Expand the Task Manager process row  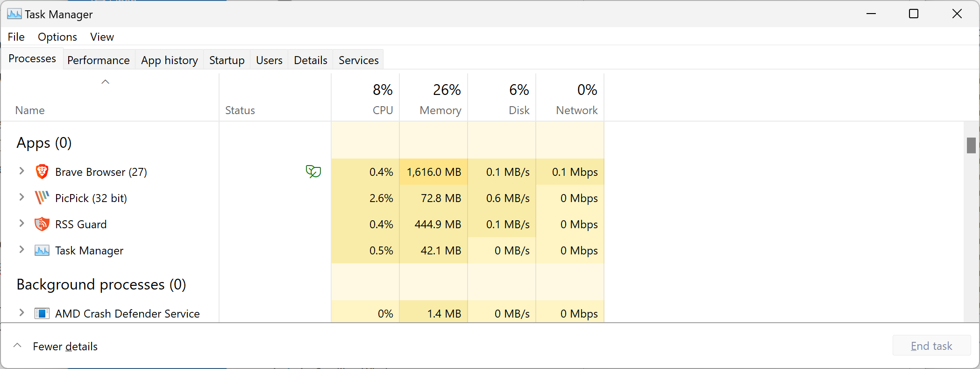tap(21, 250)
